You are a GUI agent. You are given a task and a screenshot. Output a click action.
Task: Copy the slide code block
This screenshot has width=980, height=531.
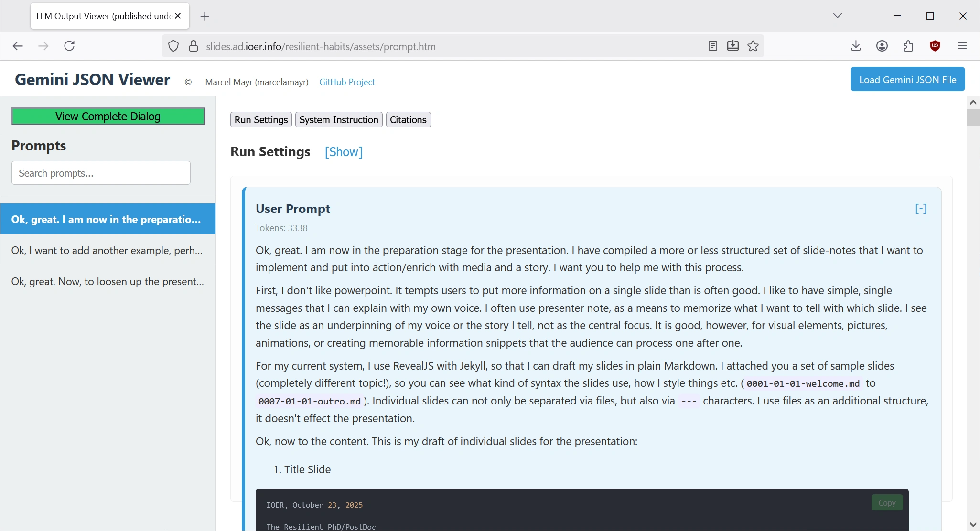pos(886,502)
